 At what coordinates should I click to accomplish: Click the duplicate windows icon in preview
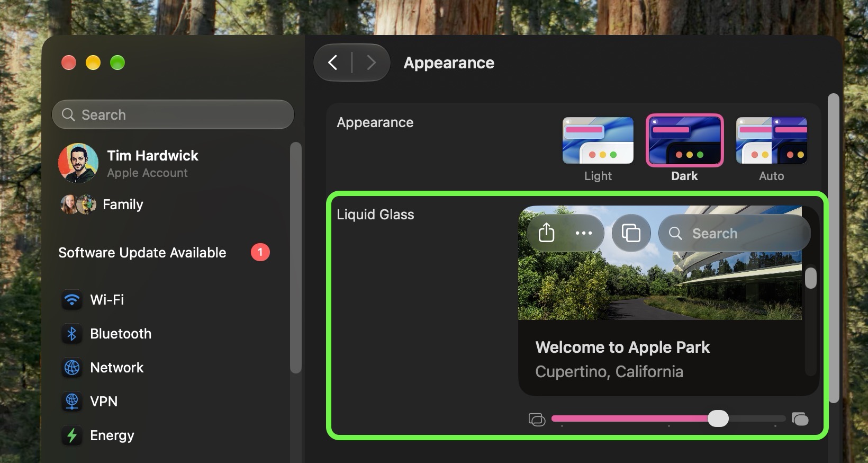point(631,233)
